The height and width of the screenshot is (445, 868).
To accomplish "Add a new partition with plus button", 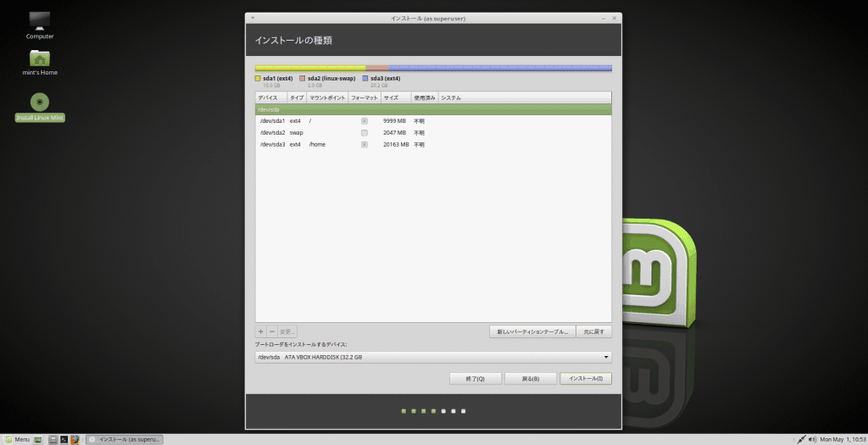I will click(261, 331).
